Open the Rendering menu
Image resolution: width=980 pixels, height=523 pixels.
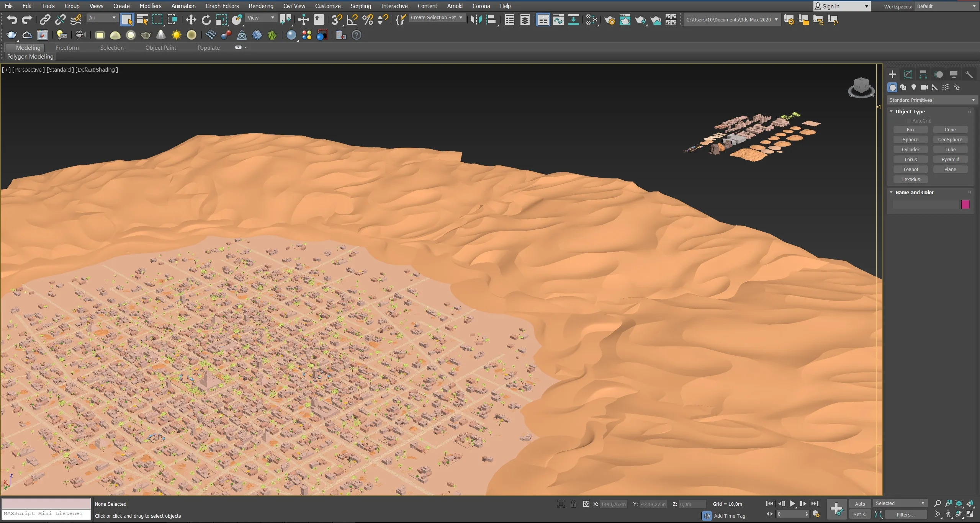(261, 6)
